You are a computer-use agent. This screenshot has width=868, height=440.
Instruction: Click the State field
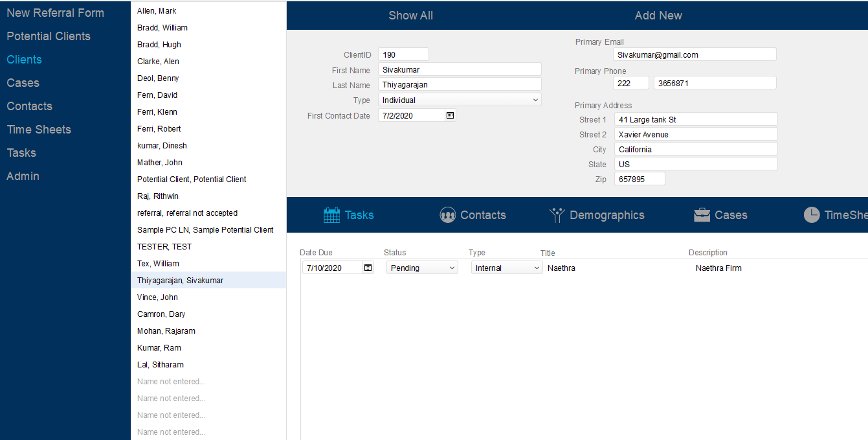click(x=696, y=164)
